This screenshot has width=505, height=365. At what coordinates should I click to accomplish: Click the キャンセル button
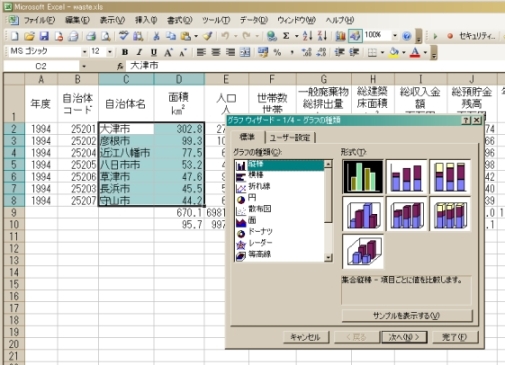(x=305, y=337)
